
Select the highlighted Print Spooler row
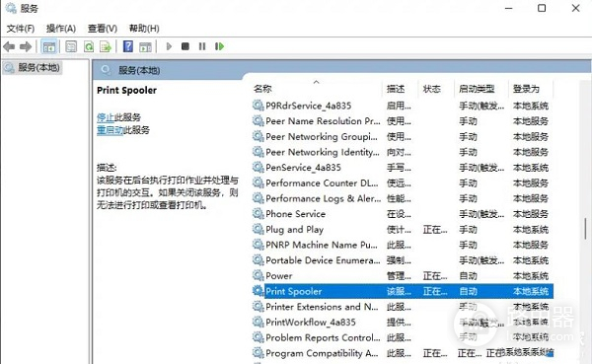click(403, 292)
